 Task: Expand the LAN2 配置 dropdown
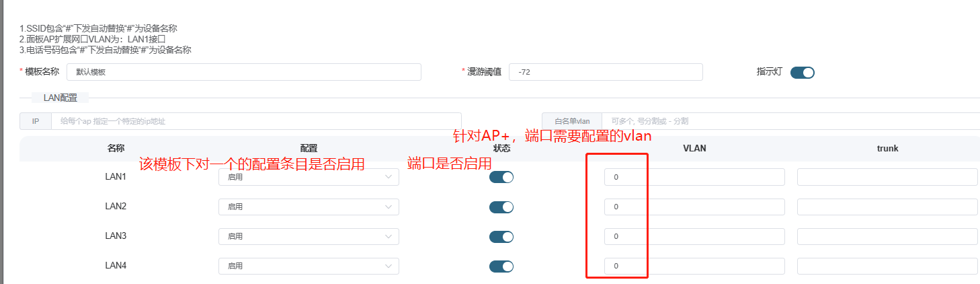point(309,207)
